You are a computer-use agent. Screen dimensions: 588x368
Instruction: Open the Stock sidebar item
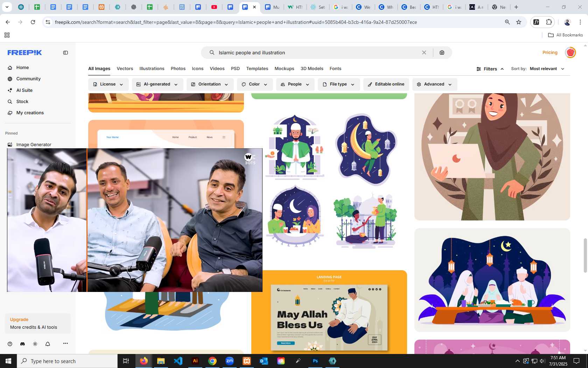[22, 102]
